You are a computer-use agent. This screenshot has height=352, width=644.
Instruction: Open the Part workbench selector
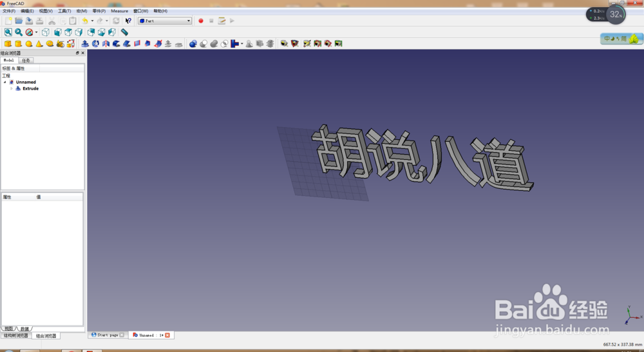[x=165, y=21]
